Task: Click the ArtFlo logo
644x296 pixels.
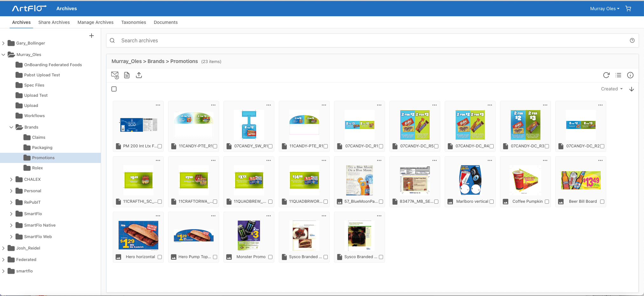Action: click(x=29, y=8)
